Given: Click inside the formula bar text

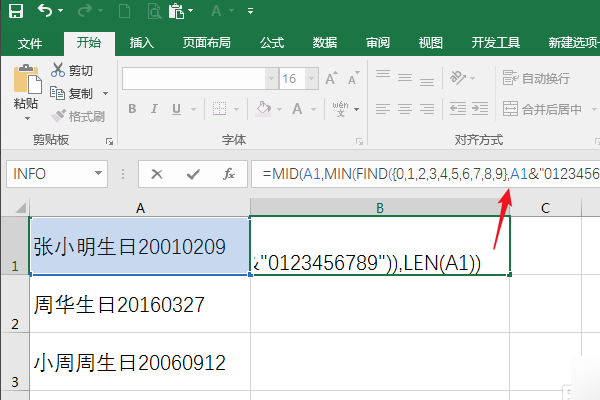Looking at the screenshot, I should click(426, 174).
